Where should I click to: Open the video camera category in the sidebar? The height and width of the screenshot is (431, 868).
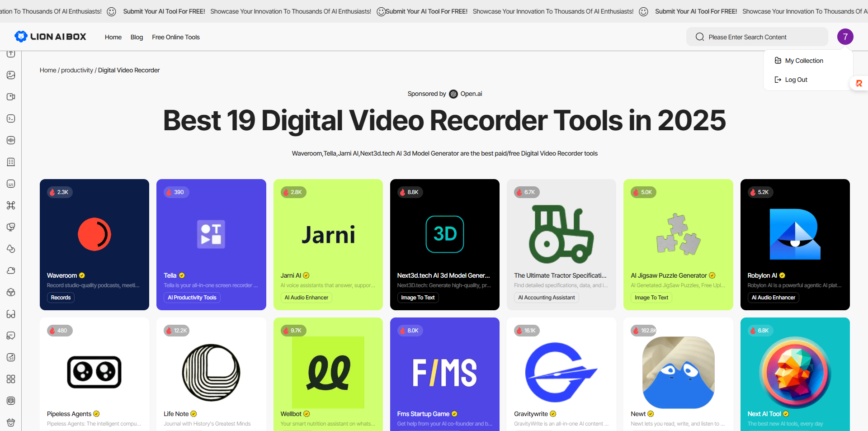(11, 97)
